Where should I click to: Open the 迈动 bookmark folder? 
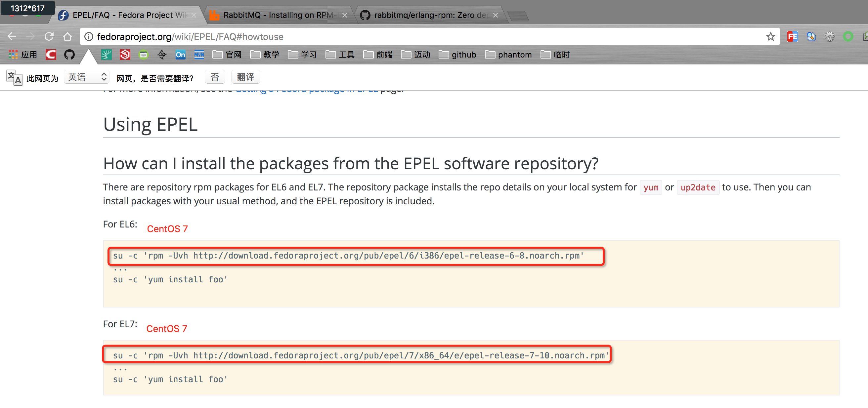click(415, 55)
